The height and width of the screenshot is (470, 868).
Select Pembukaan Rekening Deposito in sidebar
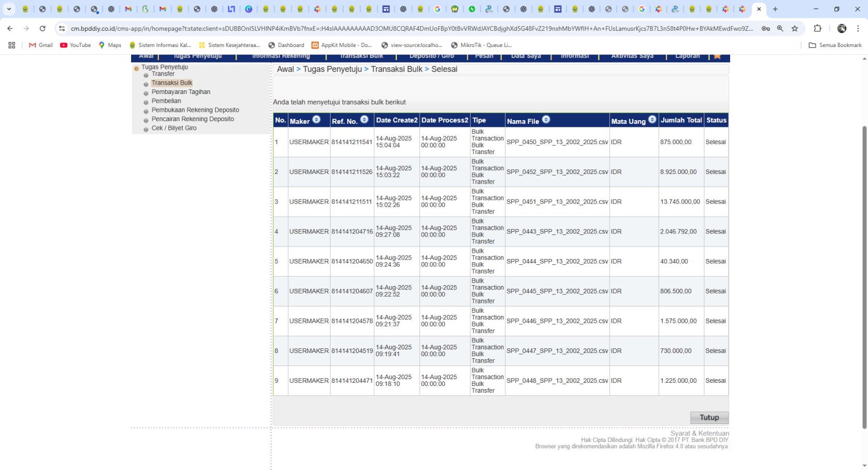(195, 110)
